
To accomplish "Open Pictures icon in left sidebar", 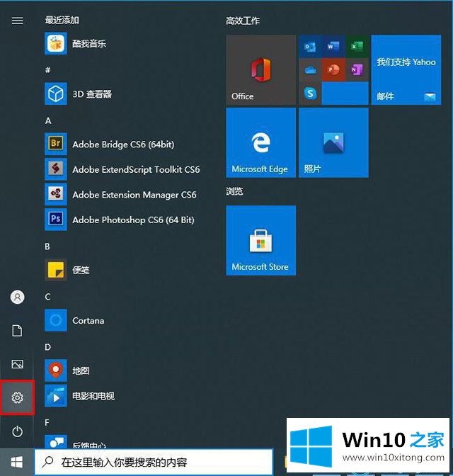I will [x=17, y=364].
